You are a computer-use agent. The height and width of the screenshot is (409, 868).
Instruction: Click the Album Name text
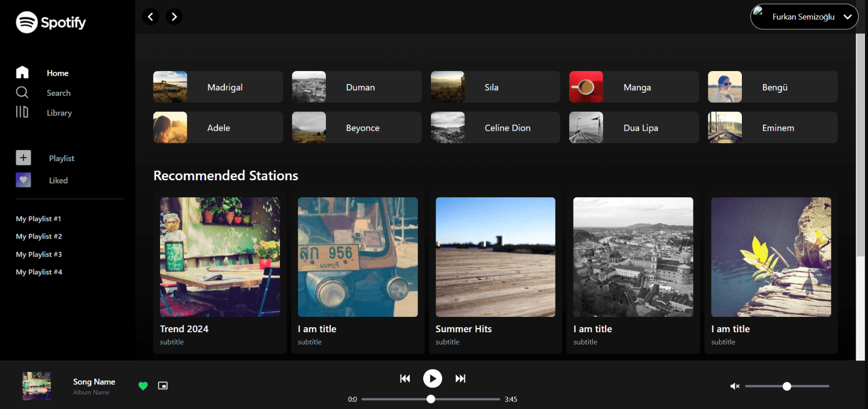pos(91,393)
